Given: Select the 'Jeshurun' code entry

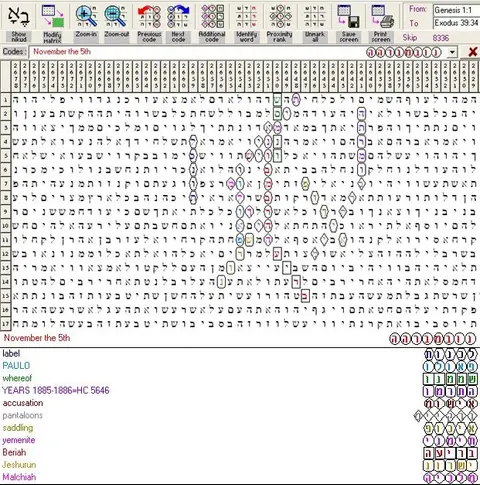Looking at the screenshot, I should tap(19, 465).
